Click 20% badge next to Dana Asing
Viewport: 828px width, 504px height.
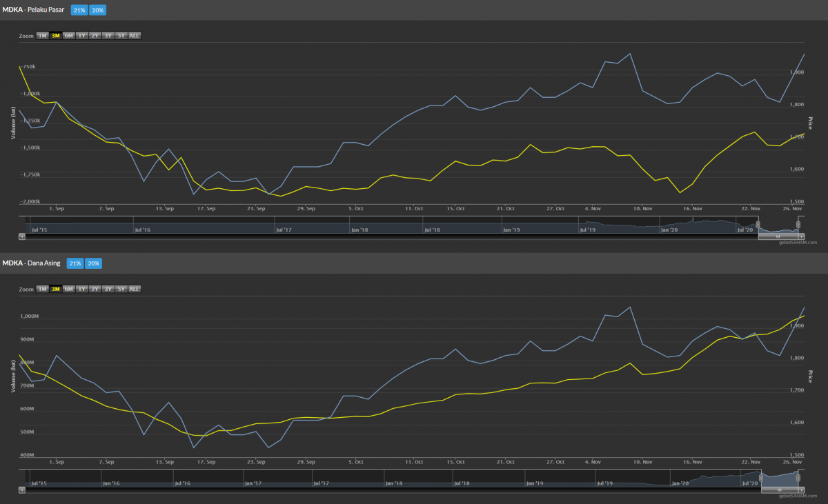[x=93, y=263]
